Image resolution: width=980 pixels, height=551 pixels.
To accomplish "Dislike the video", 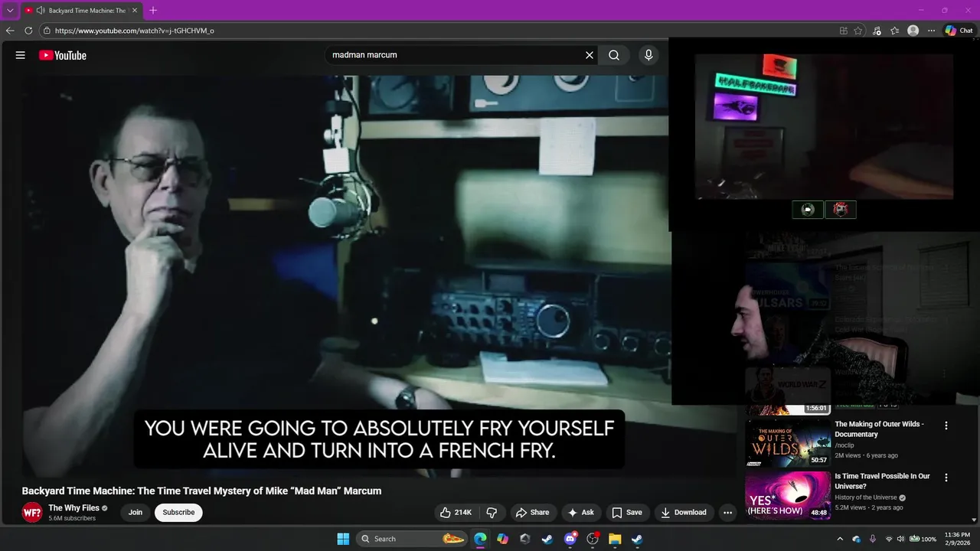I will click(492, 513).
